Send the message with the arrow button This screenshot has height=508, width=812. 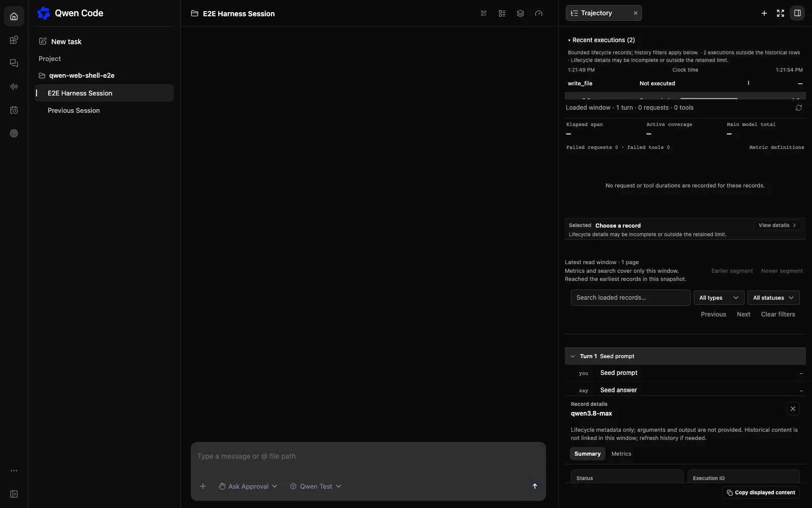click(534, 486)
